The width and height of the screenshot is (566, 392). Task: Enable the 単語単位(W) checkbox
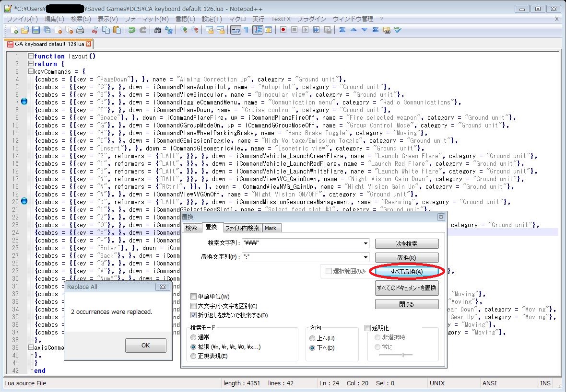194,297
